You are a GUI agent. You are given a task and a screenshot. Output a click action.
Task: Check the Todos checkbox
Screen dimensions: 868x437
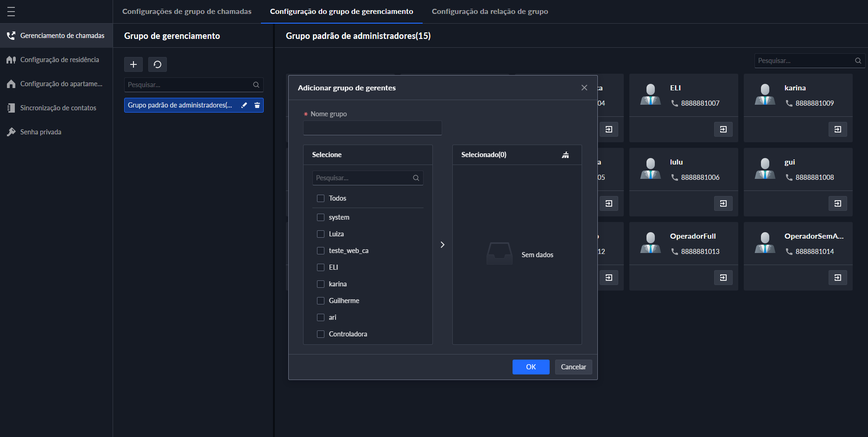coord(321,198)
